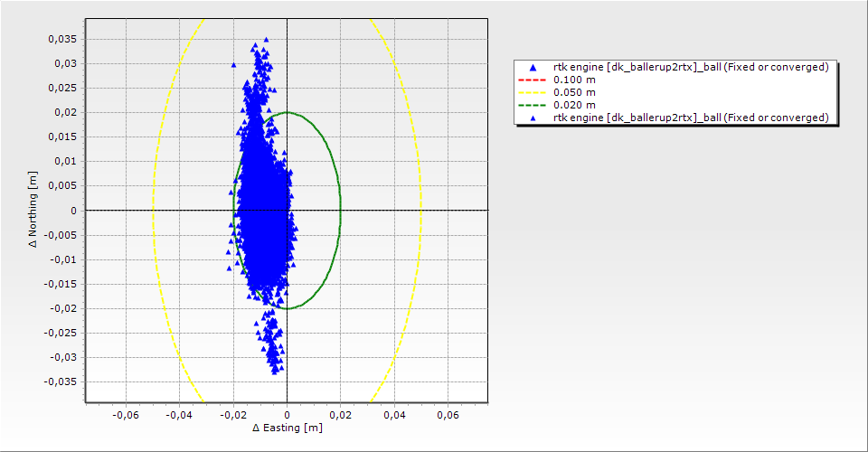Screen dimensions: 868x452
Task: Click the -0,04 easting axis label
Action: [179, 415]
